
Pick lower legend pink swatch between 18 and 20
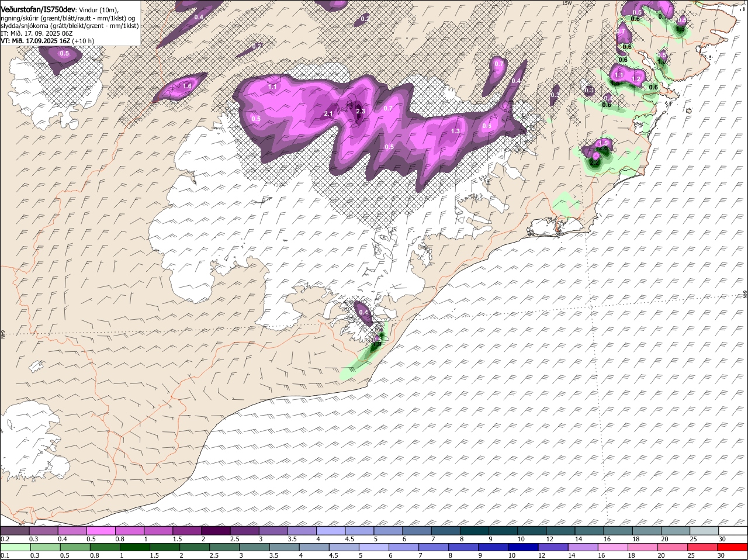point(644,547)
